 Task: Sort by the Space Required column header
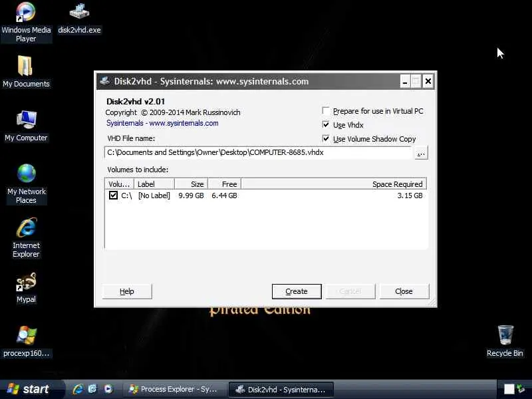click(x=334, y=184)
